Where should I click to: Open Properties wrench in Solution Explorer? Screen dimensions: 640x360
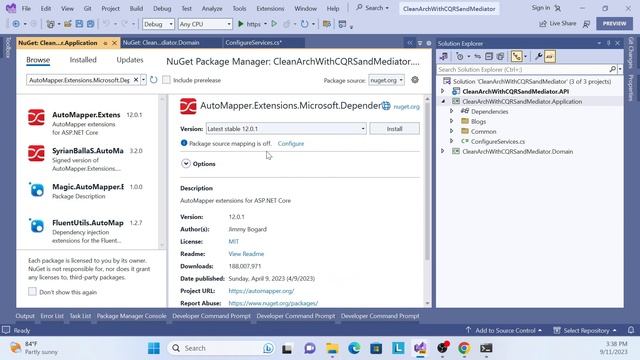(538, 57)
